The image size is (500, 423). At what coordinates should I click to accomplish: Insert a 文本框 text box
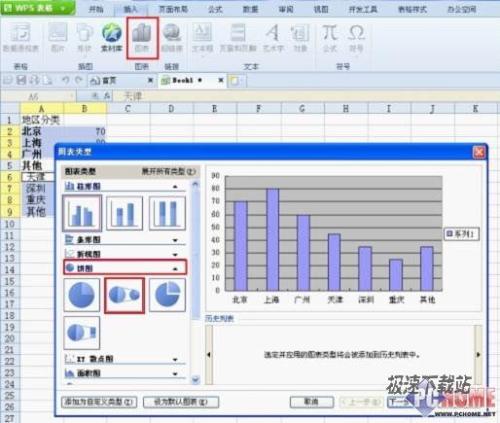pos(202,37)
